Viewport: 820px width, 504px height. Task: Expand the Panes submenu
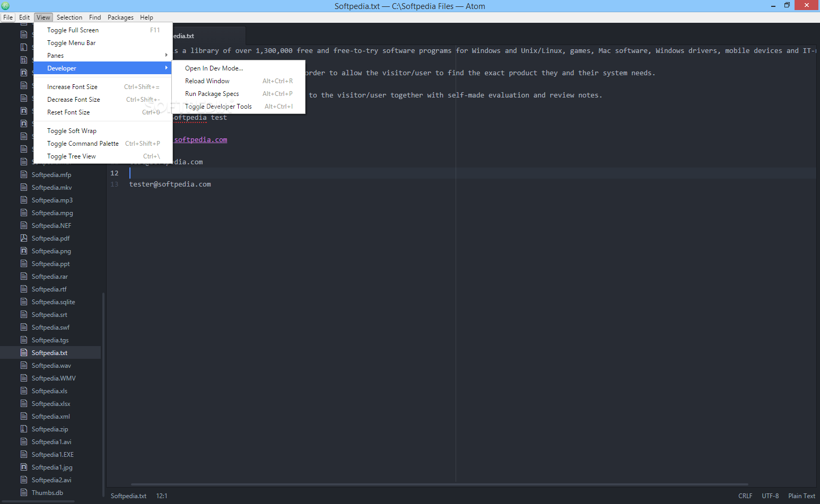[x=103, y=56]
